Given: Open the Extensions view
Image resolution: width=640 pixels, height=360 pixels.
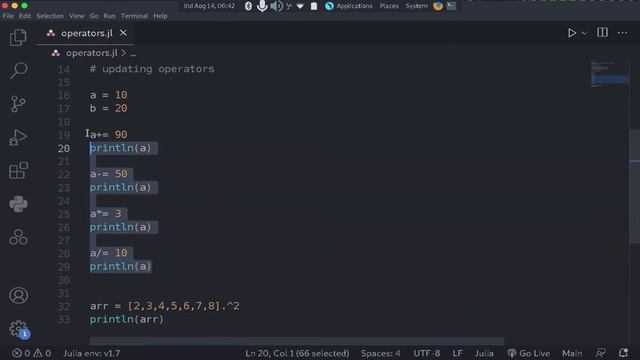Looking at the screenshot, I should [x=18, y=171].
